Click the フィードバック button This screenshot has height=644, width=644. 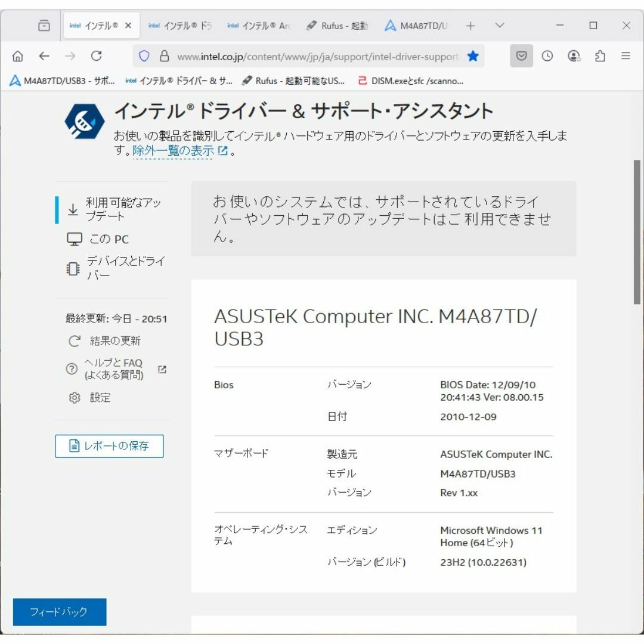[60, 612]
